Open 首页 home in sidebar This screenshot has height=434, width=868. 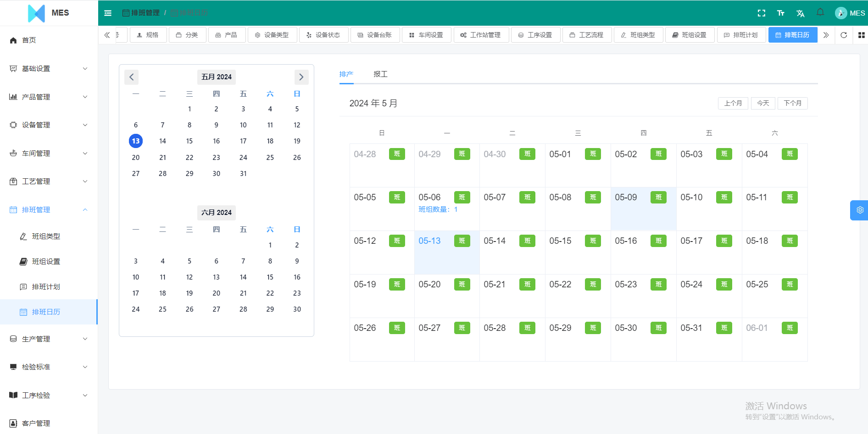pyautogui.click(x=49, y=40)
